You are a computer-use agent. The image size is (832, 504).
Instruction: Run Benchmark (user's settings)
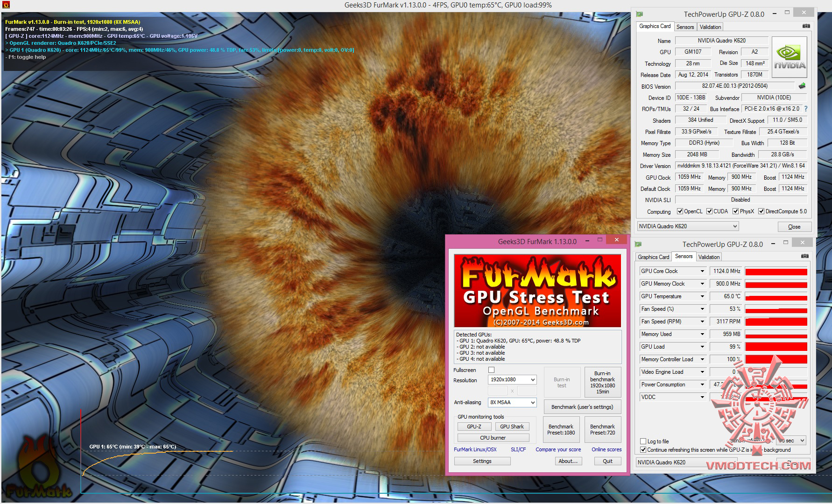pyautogui.click(x=582, y=407)
